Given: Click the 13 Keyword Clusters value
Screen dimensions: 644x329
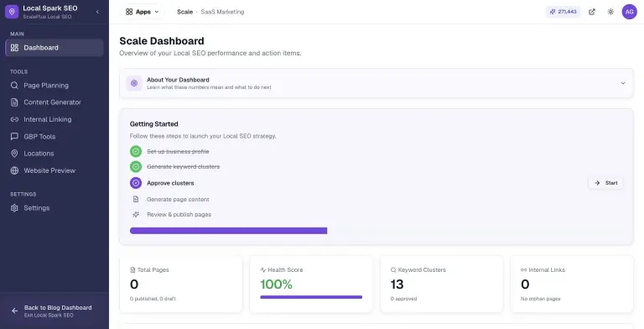Looking at the screenshot, I should (397, 285).
